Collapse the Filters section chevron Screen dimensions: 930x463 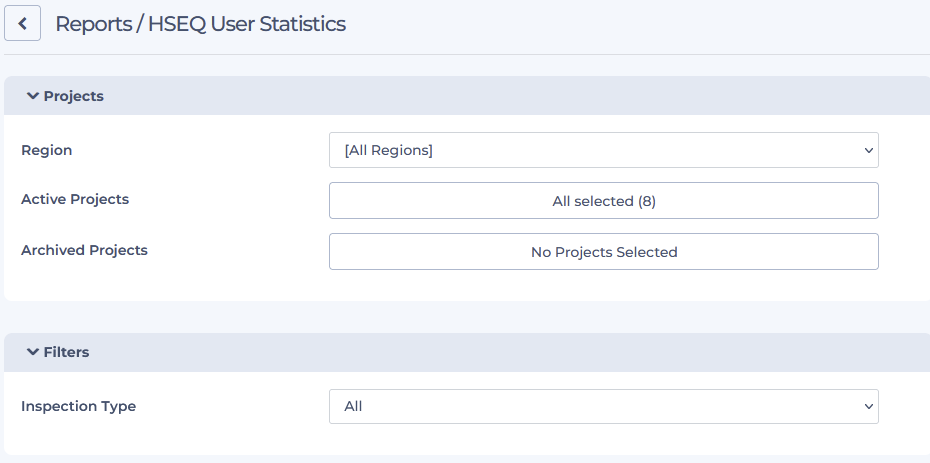point(32,352)
